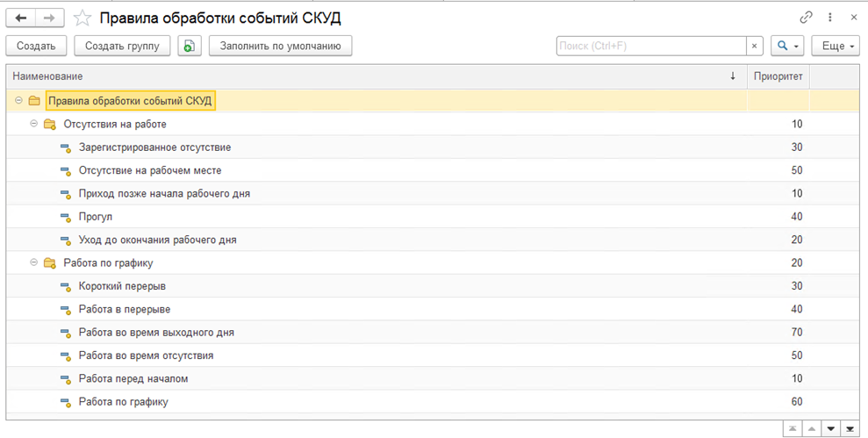Open the three-dot window options menu

(x=830, y=18)
